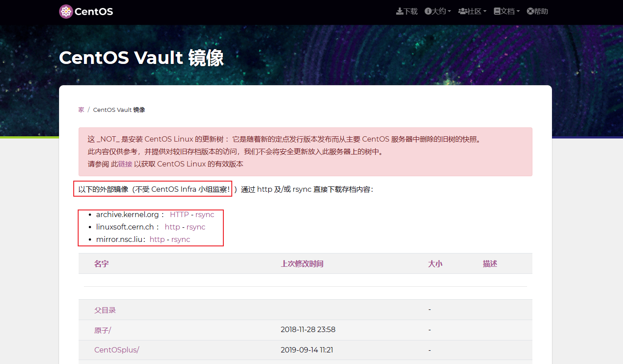Open the 下载 download menu item
623x364 pixels.
(407, 12)
